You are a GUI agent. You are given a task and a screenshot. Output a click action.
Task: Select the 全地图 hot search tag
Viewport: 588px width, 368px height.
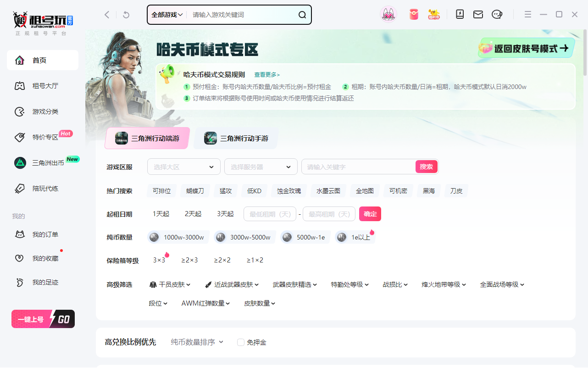pyautogui.click(x=365, y=191)
